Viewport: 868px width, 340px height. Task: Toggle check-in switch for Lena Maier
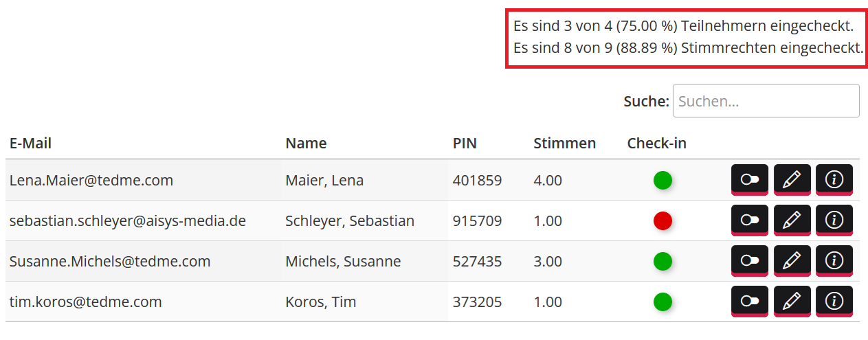click(x=749, y=180)
